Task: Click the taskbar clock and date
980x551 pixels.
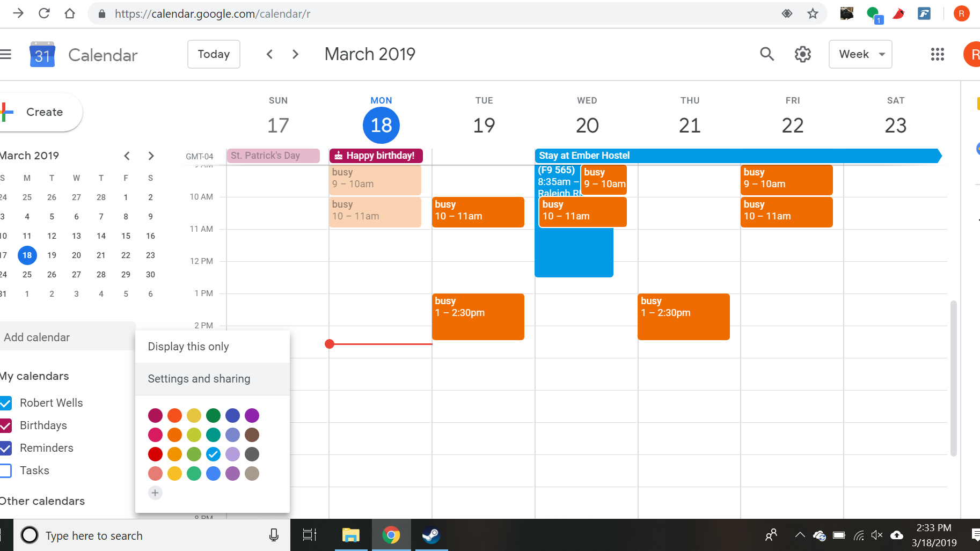Action: (934, 535)
